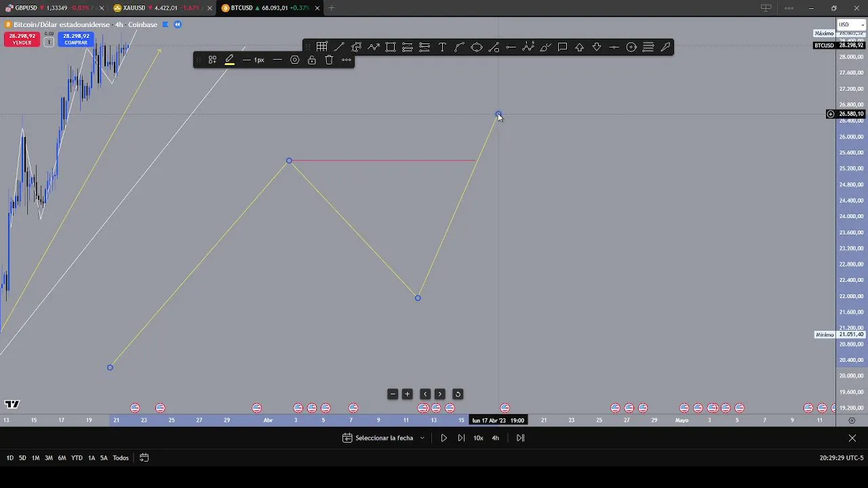Select the arrow up marker tool

(580, 47)
